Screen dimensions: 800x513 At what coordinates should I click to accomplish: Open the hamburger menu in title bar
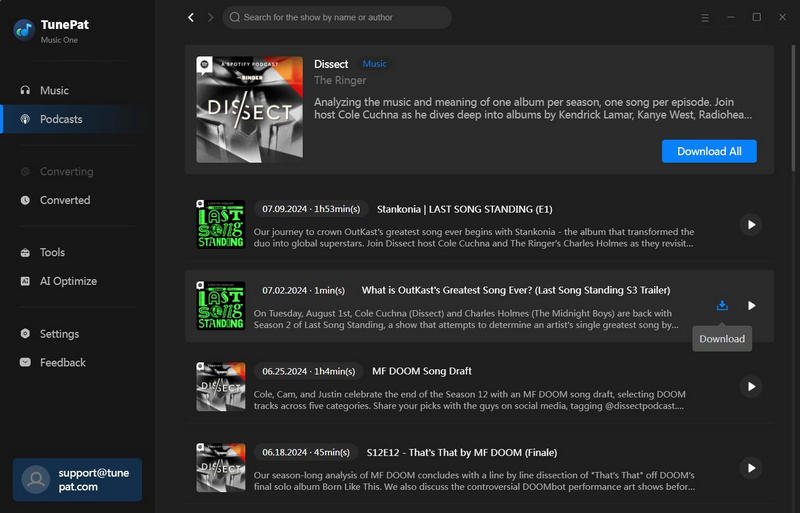point(705,17)
